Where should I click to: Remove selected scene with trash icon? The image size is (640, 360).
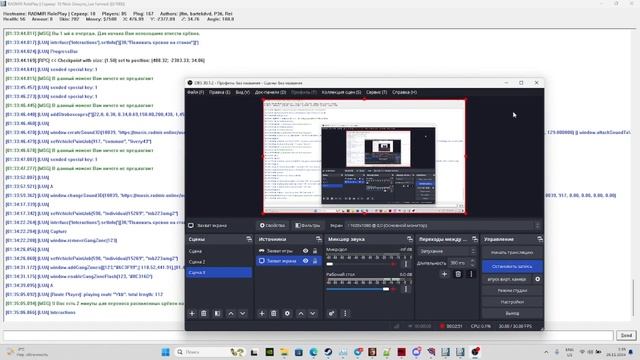204,313
